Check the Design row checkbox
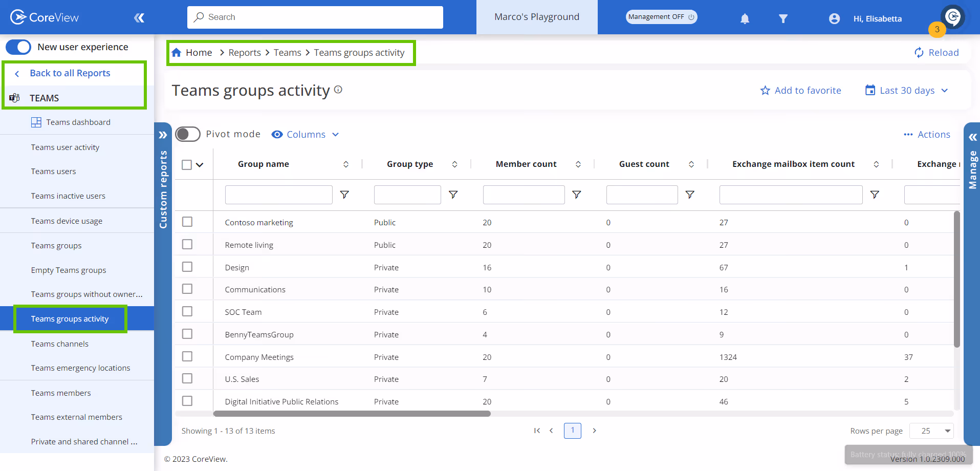980x471 pixels. 187,267
